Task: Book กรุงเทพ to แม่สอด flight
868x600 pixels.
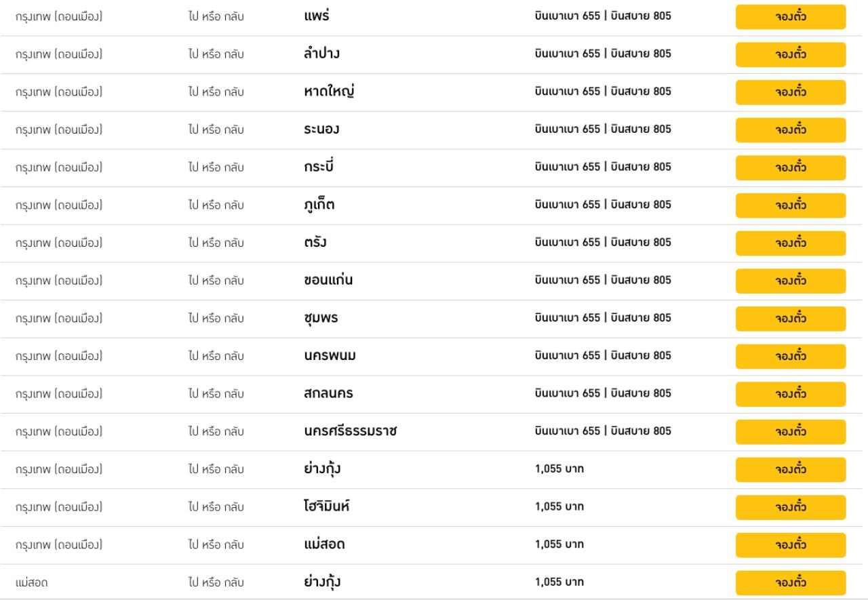Action: [x=791, y=545]
